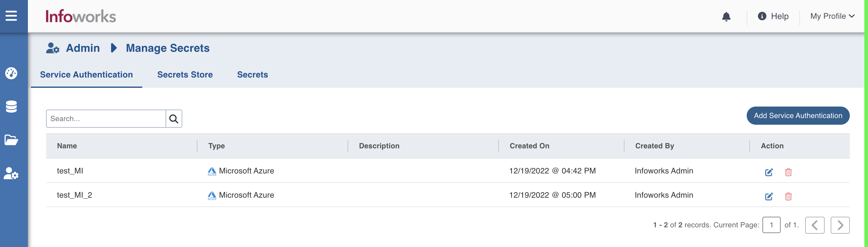Edit the test_MI_2 entry

769,196
